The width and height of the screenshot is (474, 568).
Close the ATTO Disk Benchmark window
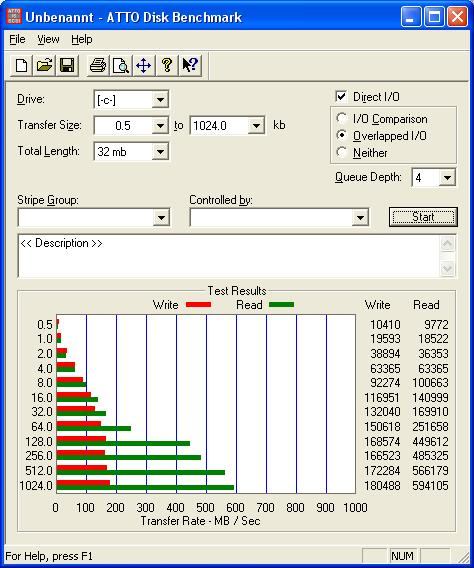(457, 17)
